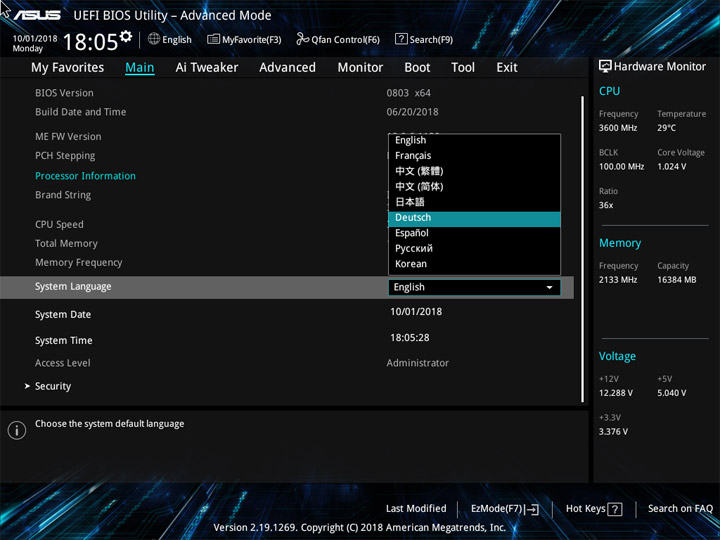Viewport: 720px width, 540px height.
Task: Click the System Date value 10/01/2018
Action: click(x=416, y=312)
